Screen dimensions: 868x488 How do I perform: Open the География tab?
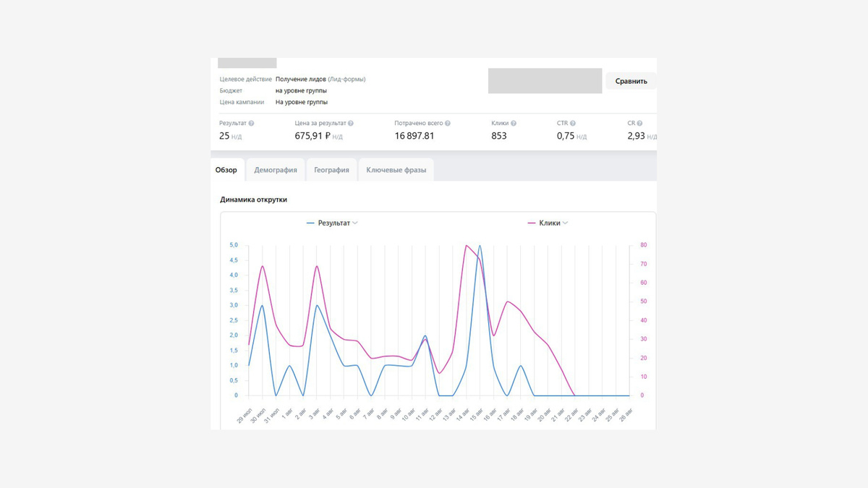pos(331,170)
